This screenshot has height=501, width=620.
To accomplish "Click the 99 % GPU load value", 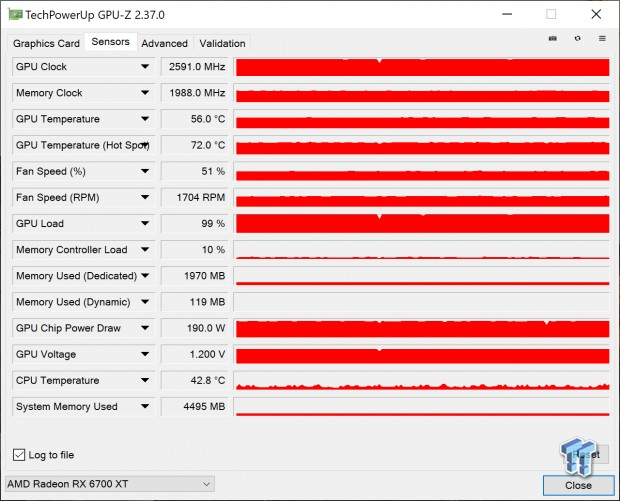I will (x=195, y=223).
